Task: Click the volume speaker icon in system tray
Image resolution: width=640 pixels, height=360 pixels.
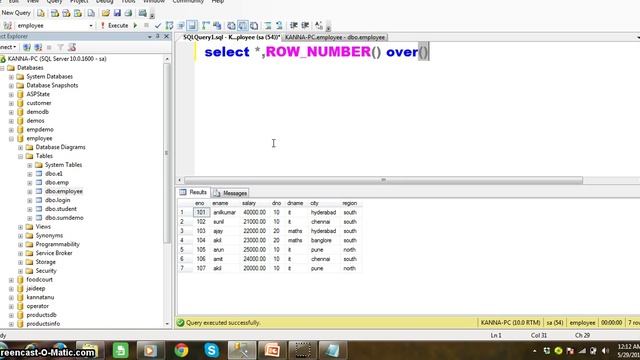Action: [605, 351]
